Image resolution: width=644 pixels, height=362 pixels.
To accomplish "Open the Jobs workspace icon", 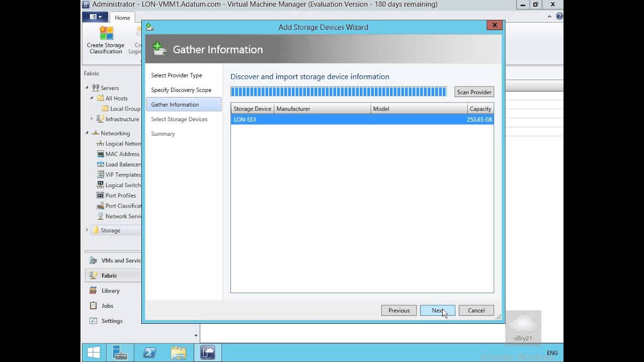I will pos(93,306).
